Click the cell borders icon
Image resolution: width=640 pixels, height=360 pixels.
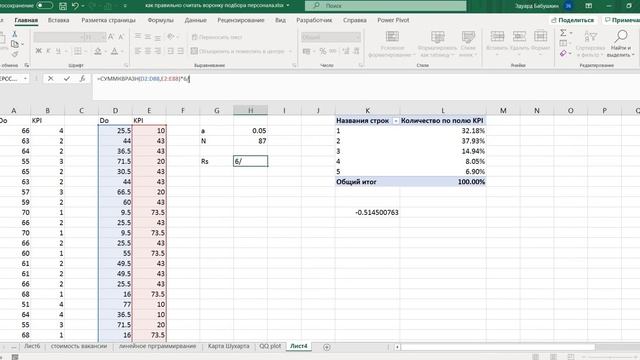pos(78,51)
